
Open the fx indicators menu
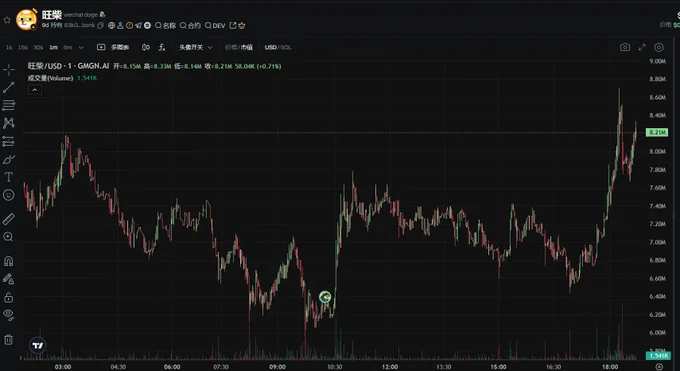[x=162, y=47]
